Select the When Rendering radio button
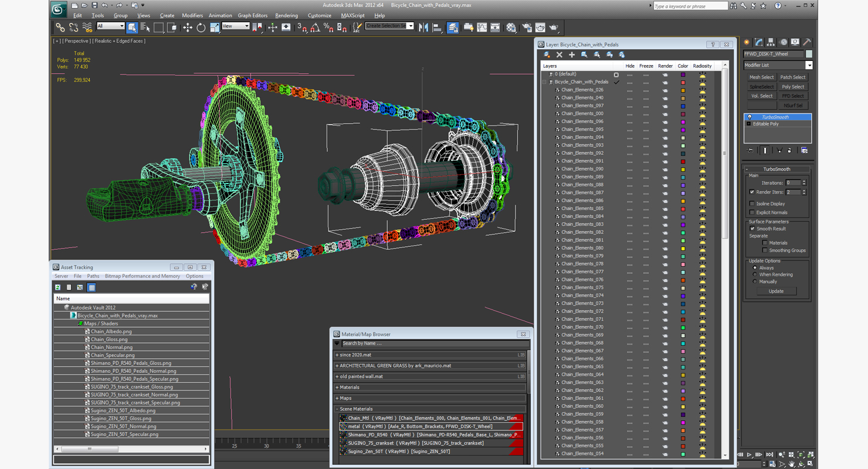Screen dimensions: 868x469 pyautogui.click(x=755, y=274)
